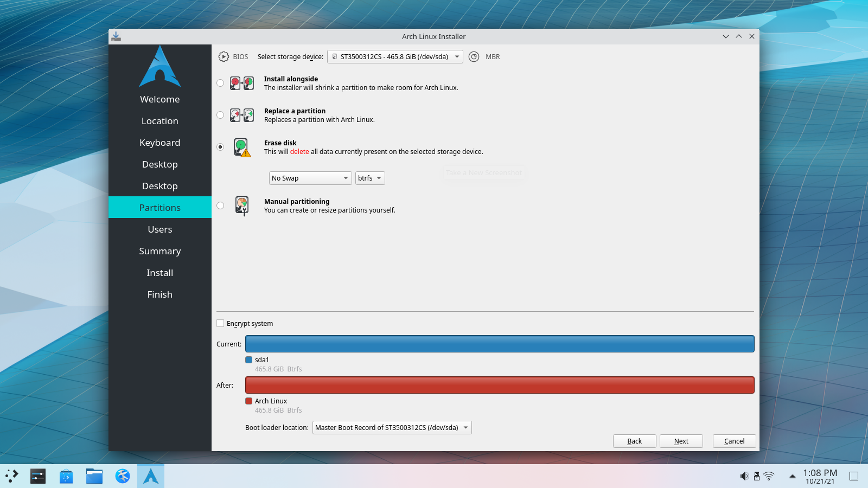Click the installer window title bar icon
Viewport: 868px width, 488px height.
(116, 36)
